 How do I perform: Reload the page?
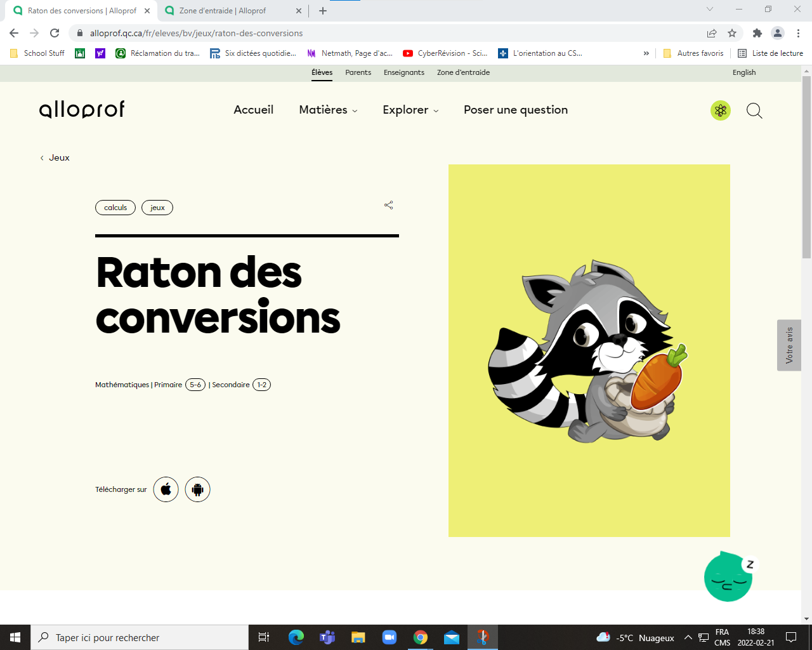coord(55,33)
